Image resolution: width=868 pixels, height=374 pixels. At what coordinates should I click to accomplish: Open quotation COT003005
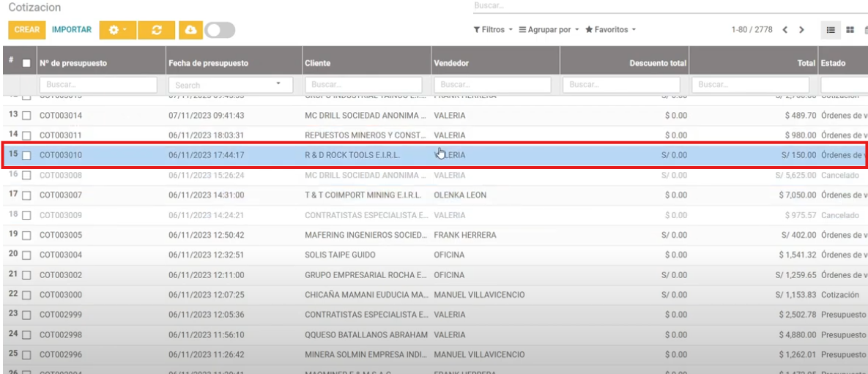[x=60, y=235]
